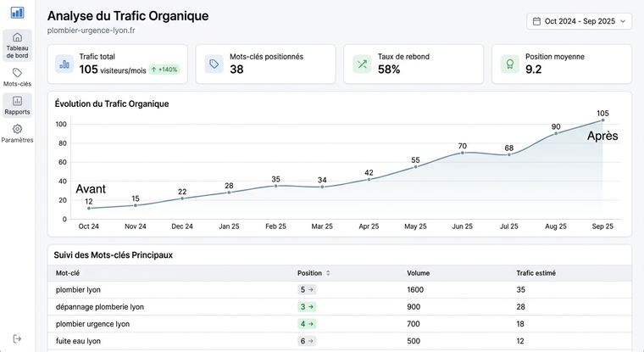The image size is (644, 352).
Task: Click the Trafic total chart icon
Action: 65,64
